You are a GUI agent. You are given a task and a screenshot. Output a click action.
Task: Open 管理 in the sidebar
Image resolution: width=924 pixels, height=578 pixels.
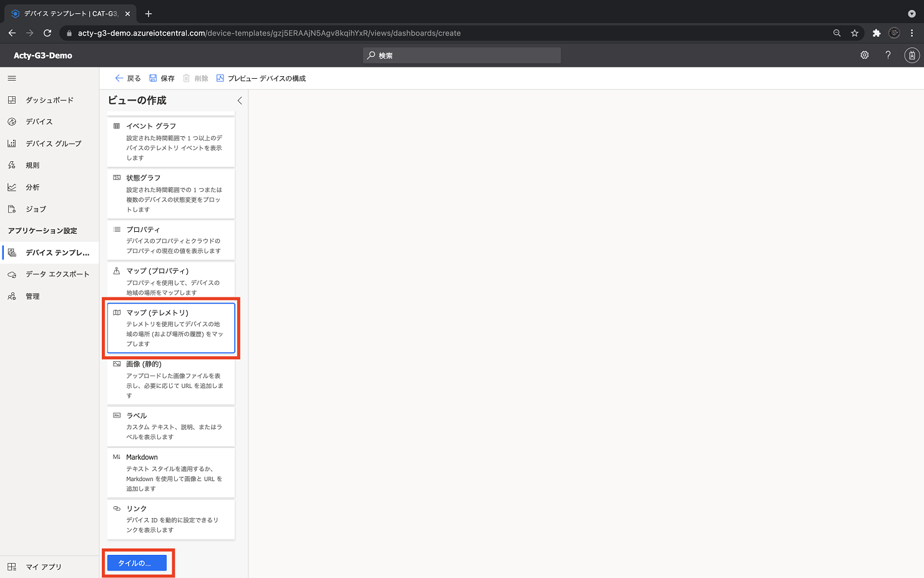(x=49, y=296)
